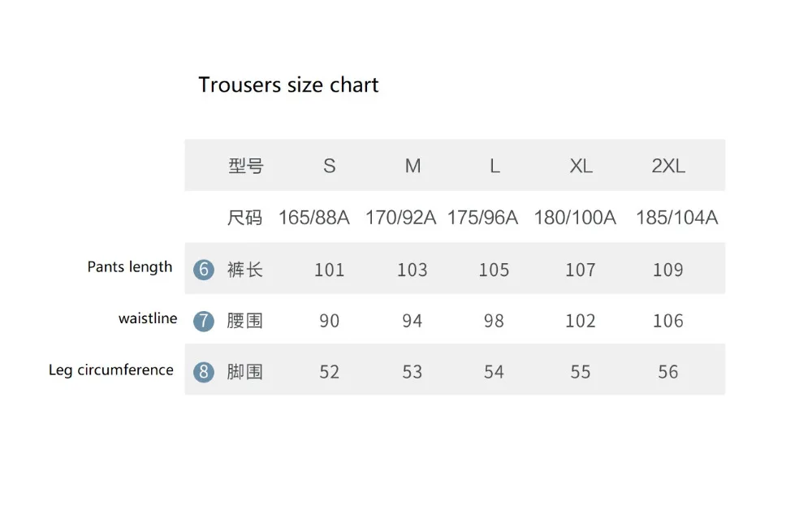Select waistline value 106
Viewport: 812px width, 519px height.
[x=668, y=321]
